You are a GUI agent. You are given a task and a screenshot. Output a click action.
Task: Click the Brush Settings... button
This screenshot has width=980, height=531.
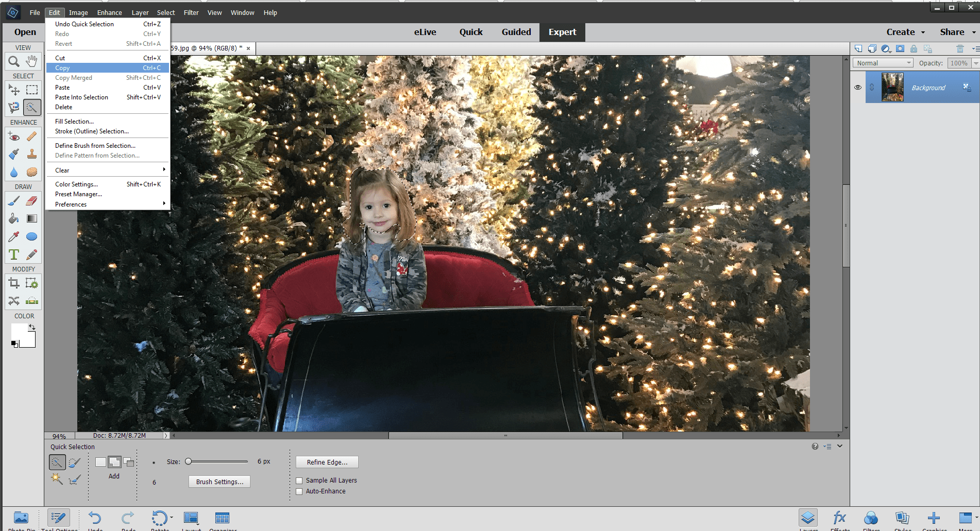pyautogui.click(x=219, y=482)
